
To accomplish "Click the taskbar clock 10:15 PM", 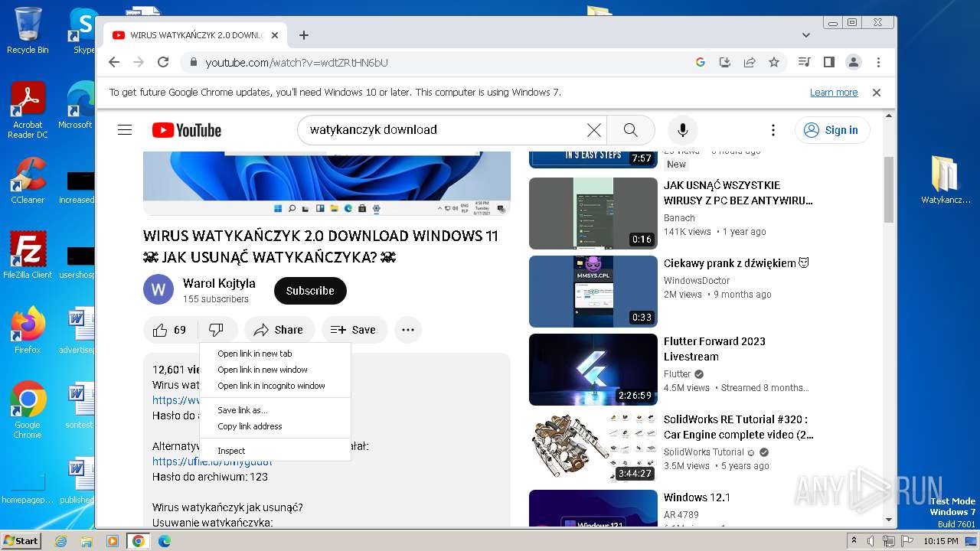I will click(941, 541).
